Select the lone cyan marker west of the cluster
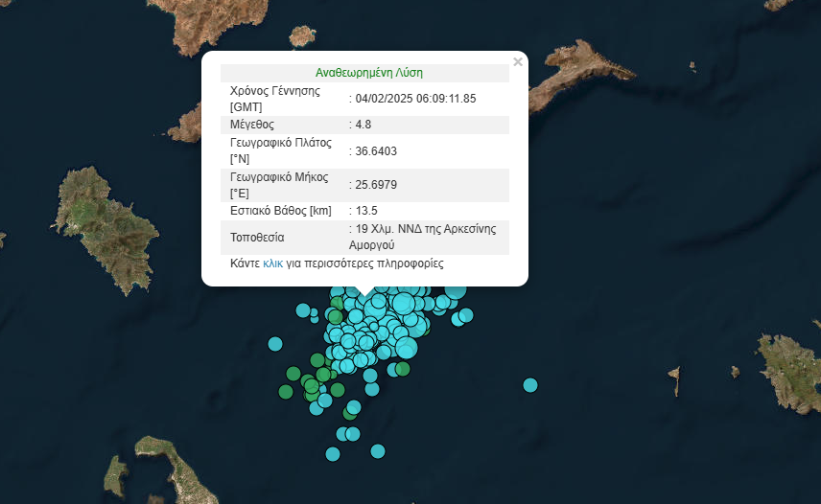 pyautogui.click(x=275, y=344)
